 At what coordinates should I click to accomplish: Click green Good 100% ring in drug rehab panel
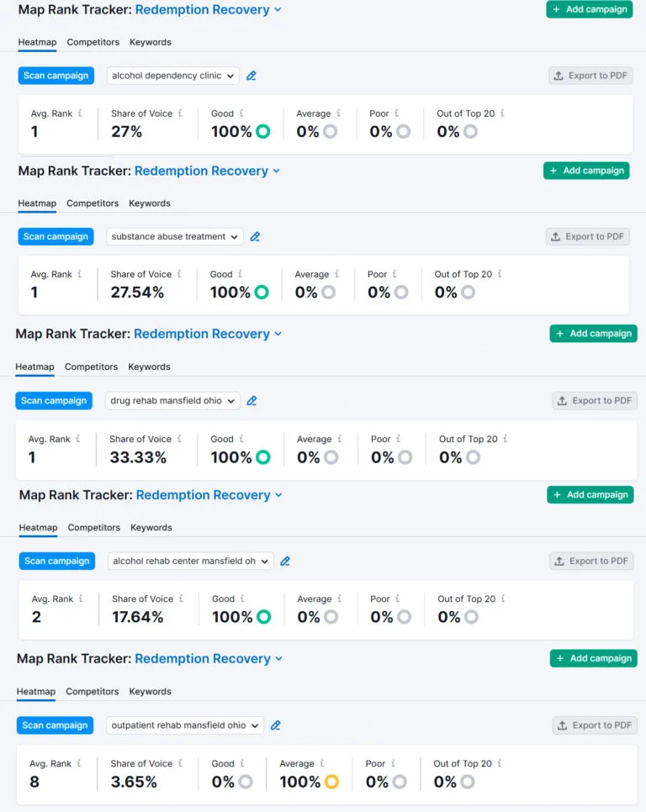[x=263, y=458]
